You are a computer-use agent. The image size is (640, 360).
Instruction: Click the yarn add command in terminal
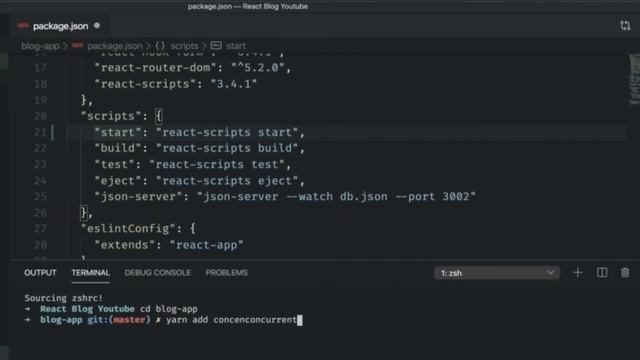coord(231,320)
